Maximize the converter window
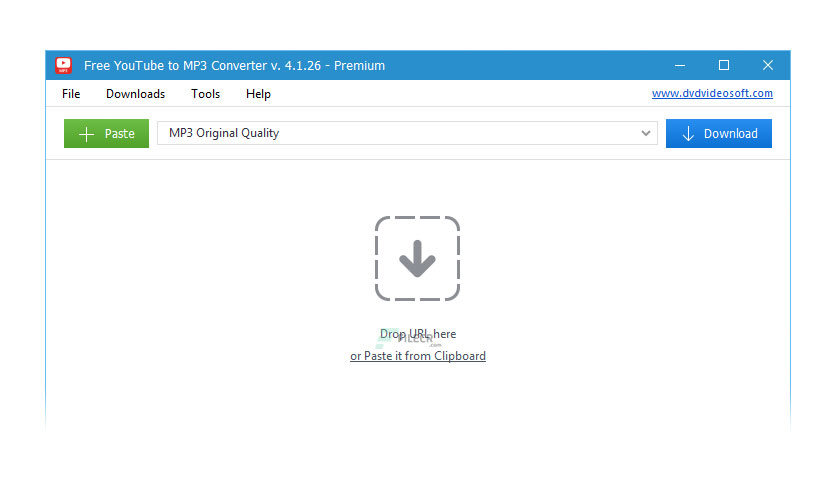This screenshot has width=836, height=484. coord(724,66)
